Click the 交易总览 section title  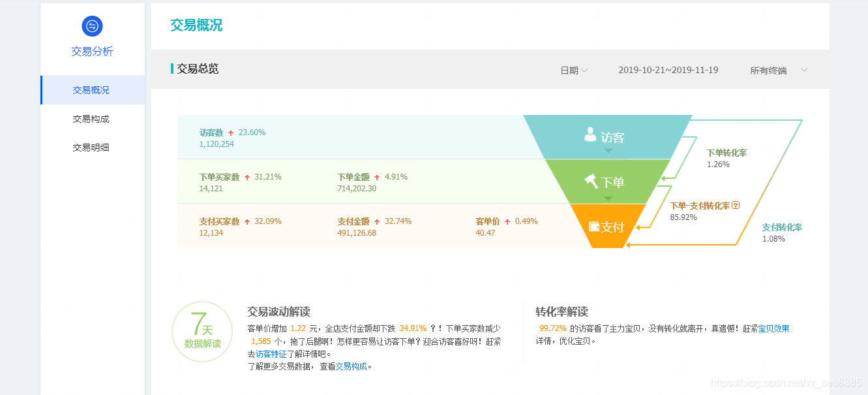[198, 69]
